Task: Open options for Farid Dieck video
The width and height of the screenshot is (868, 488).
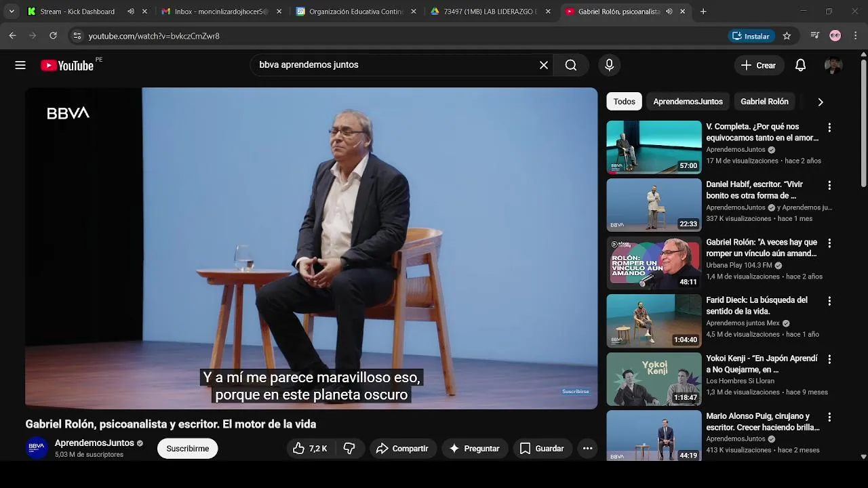Action: tap(829, 301)
